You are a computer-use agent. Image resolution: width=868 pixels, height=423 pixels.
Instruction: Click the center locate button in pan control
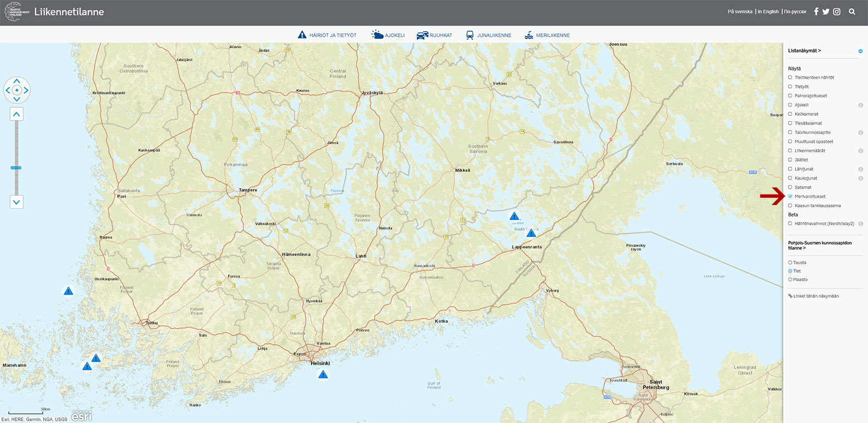point(17,90)
